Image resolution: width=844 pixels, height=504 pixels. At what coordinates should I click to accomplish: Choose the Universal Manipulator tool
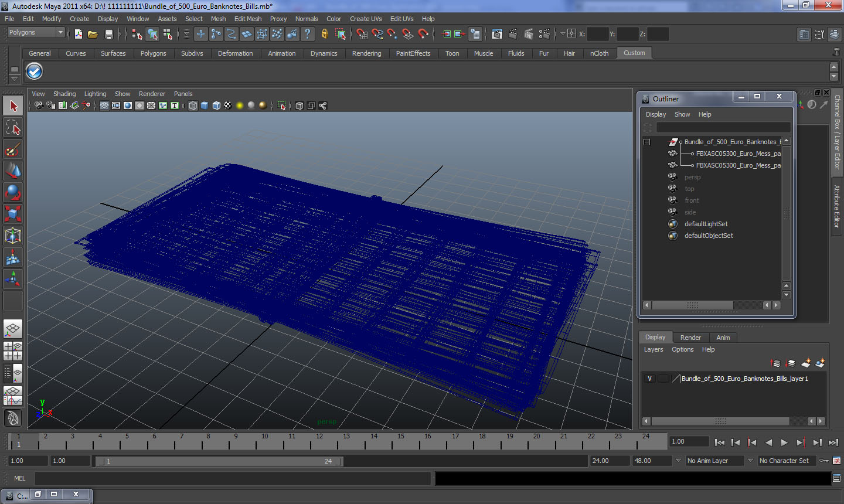tap(13, 236)
